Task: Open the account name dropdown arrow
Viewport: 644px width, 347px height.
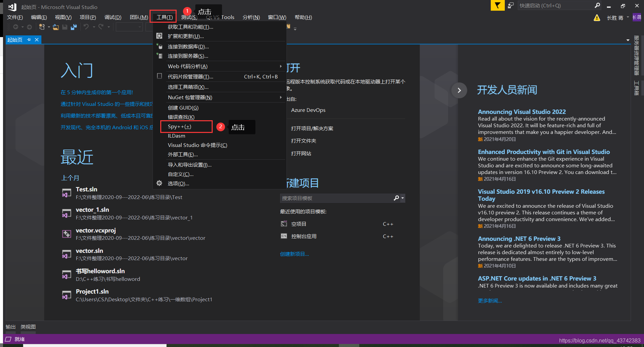Action: 628,17
